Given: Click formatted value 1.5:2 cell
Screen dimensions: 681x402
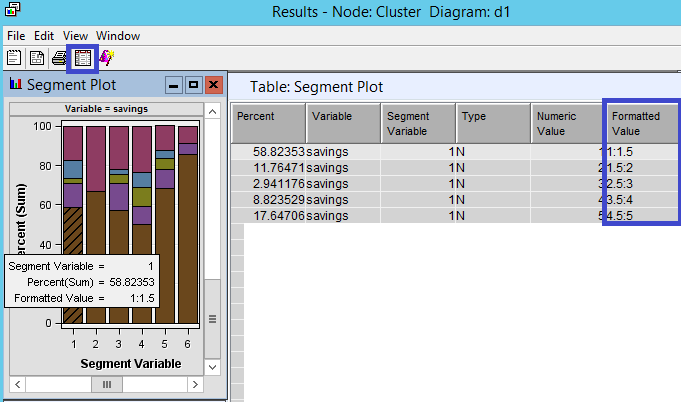Looking at the screenshot, I should click(642, 168).
